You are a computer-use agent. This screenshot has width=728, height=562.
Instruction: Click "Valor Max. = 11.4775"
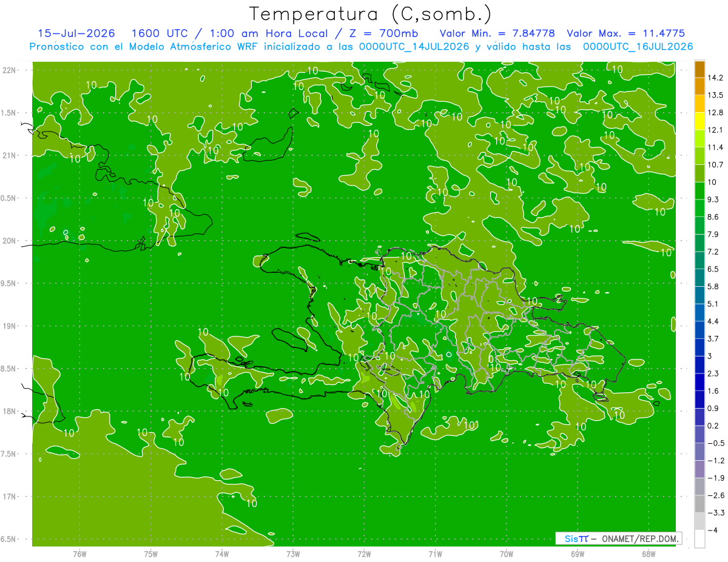pyautogui.click(x=625, y=33)
